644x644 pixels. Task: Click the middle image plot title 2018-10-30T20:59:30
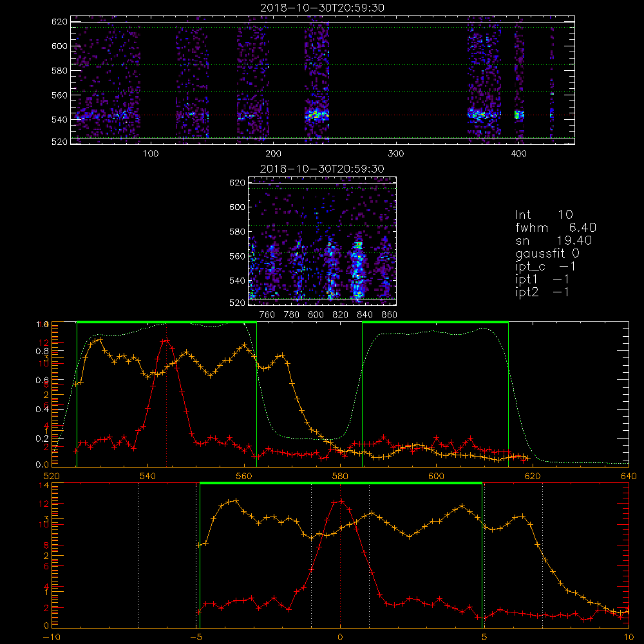[x=323, y=169]
